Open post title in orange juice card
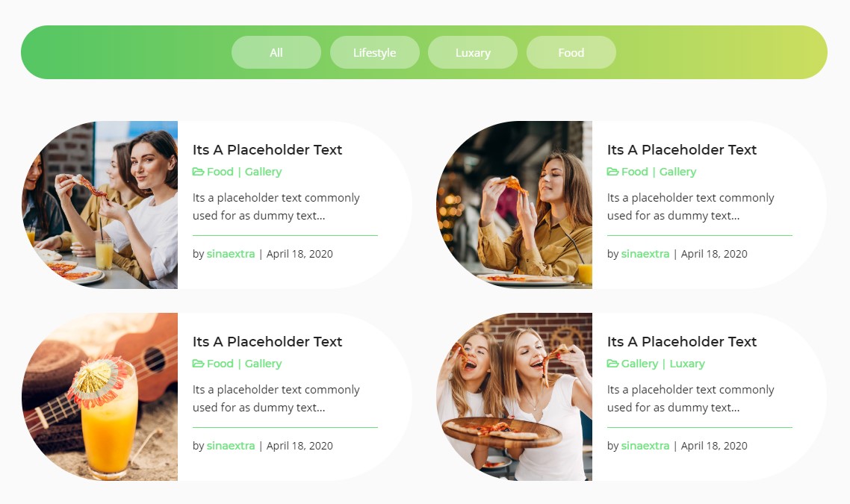 267,341
